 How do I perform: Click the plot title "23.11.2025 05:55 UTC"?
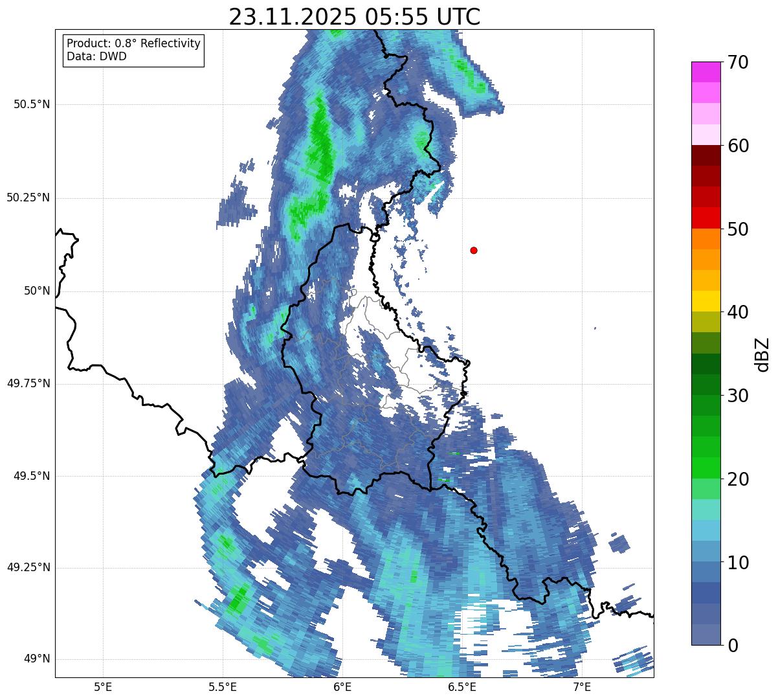tap(355, 16)
